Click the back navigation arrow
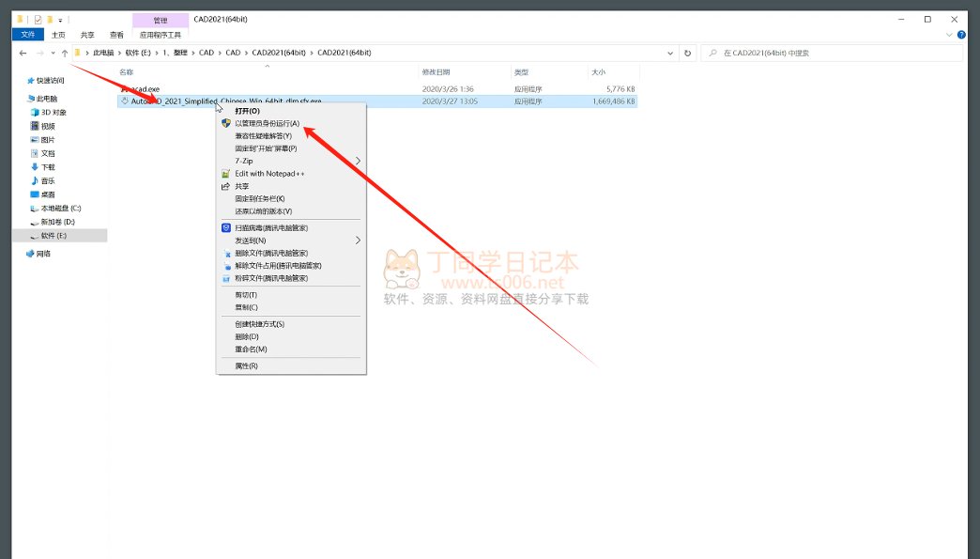 click(x=23, y=54)
